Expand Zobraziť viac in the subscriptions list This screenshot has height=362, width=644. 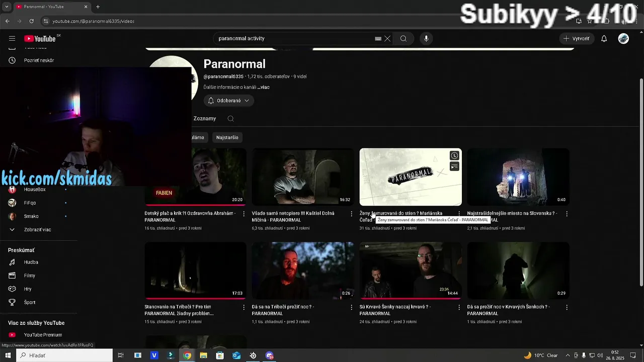pos(39,230)
